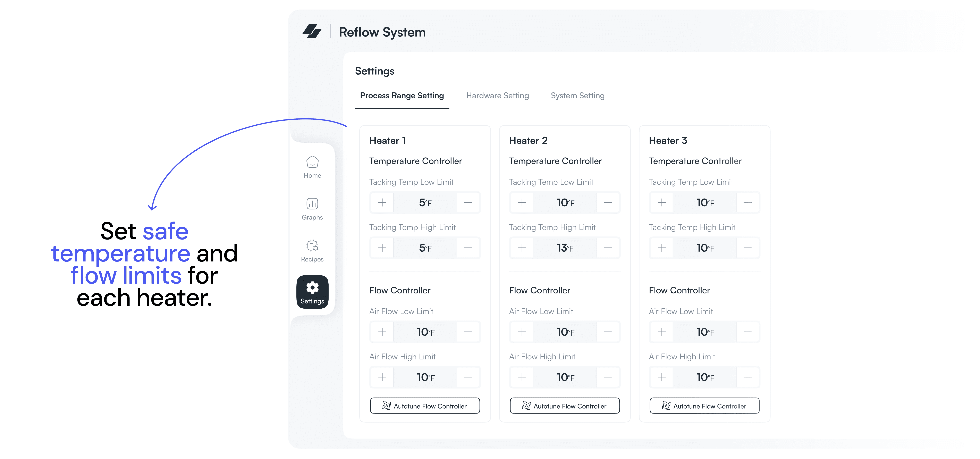Increase Heater 3 Tacking Temp Low Limit
This screenshot has height=459, width=980.
[662, 202]
